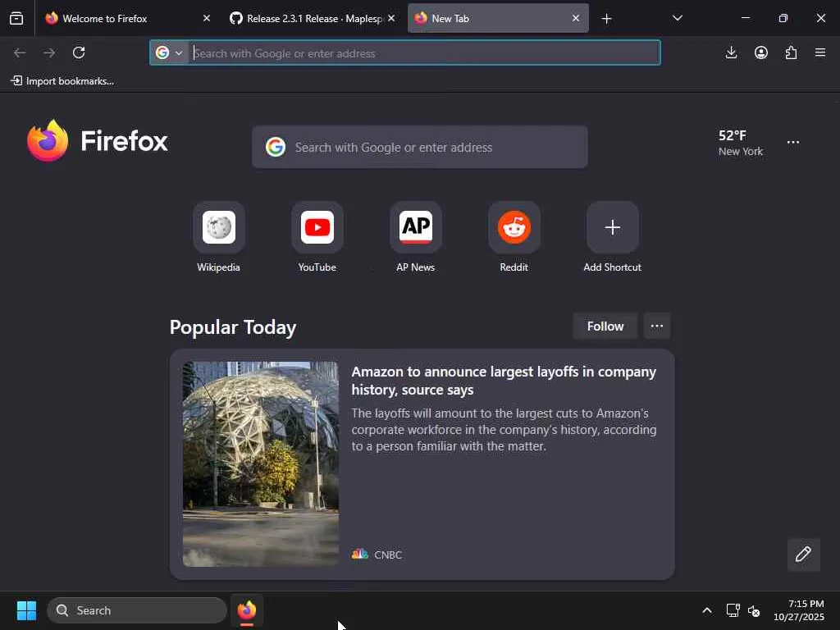Click the new tab page search box

[420, 148]
